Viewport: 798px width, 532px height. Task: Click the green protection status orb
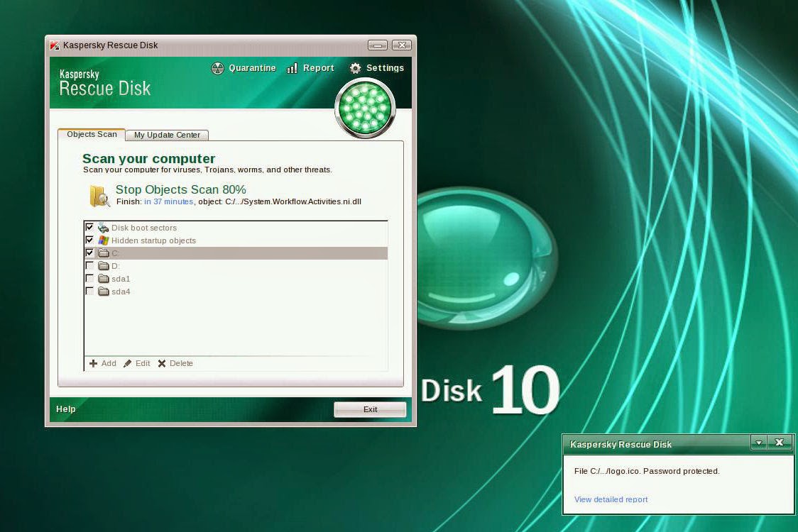[x=366, y=109]
